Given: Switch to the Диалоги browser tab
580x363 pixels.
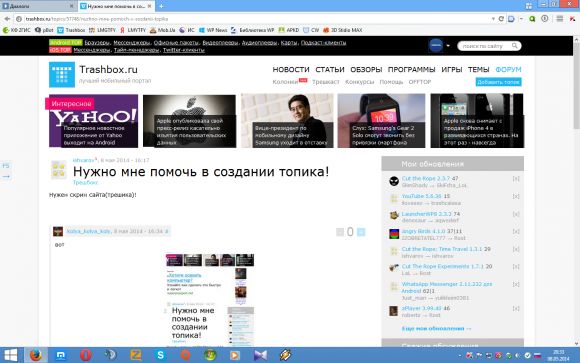Looking at the screenshot, I should point(38,6).
